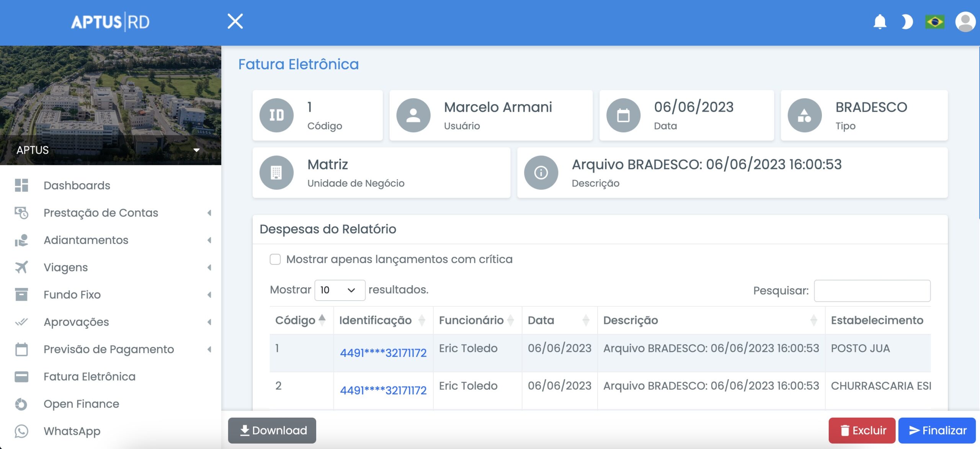Change results per page from 10
Image resolution: width=980 pixels, height=449 pixels.
tap(339, 290)
